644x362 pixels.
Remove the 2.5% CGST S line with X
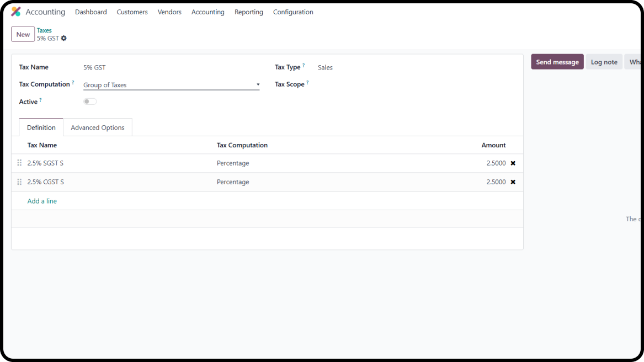coord(513,182)
